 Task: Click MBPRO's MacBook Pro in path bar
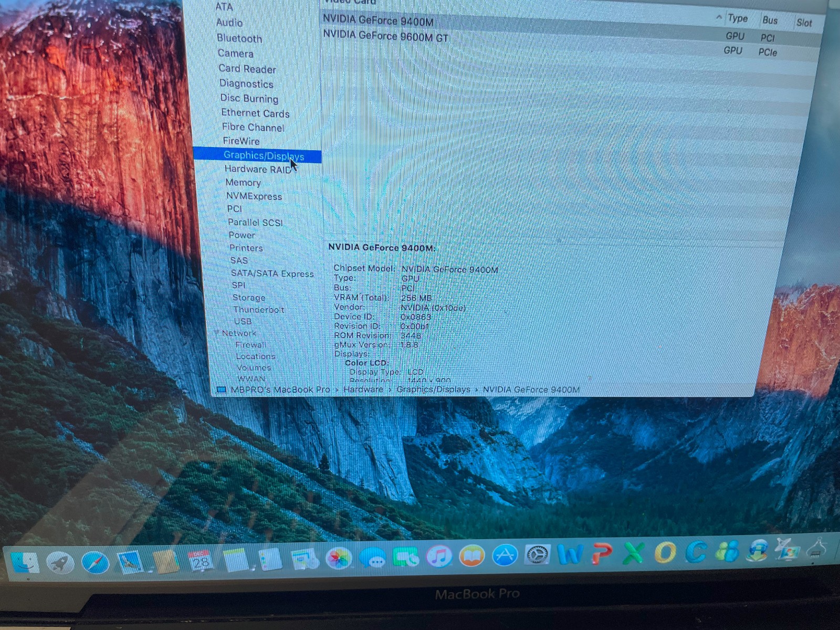[280, 390]
